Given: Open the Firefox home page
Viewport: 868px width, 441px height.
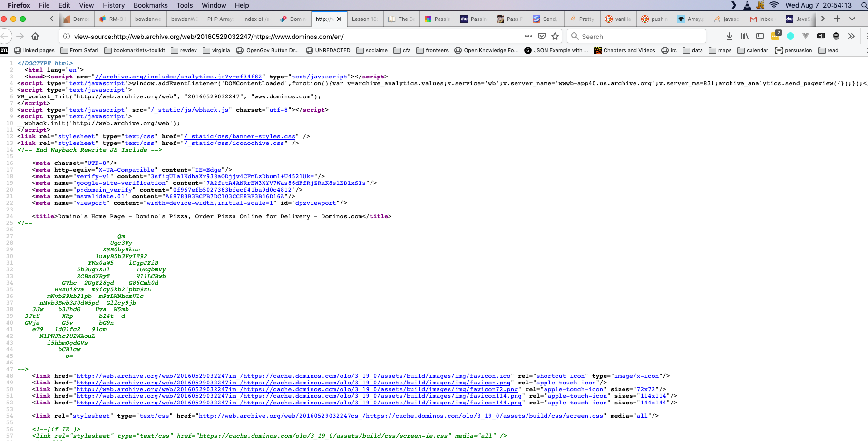Looking at the screenshot, I should 35,36.
